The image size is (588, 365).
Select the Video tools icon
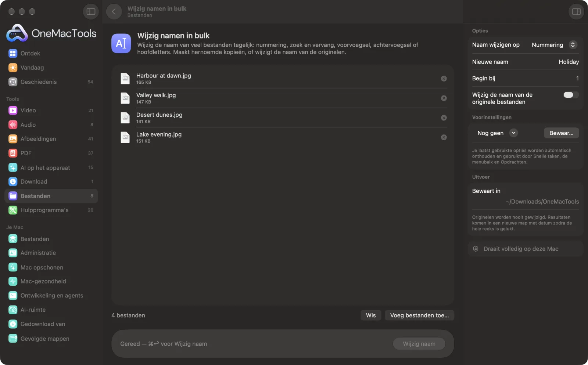pos(13,111)
